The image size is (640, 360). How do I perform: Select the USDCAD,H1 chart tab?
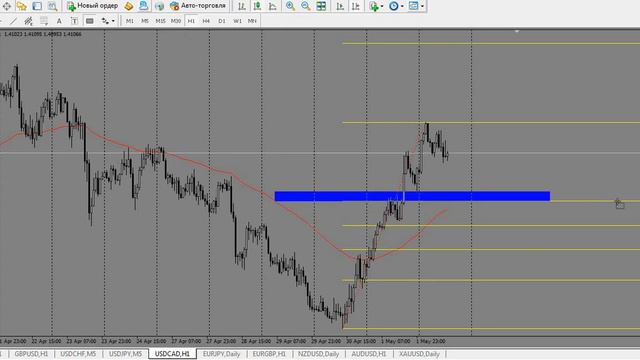click(172, 354)
